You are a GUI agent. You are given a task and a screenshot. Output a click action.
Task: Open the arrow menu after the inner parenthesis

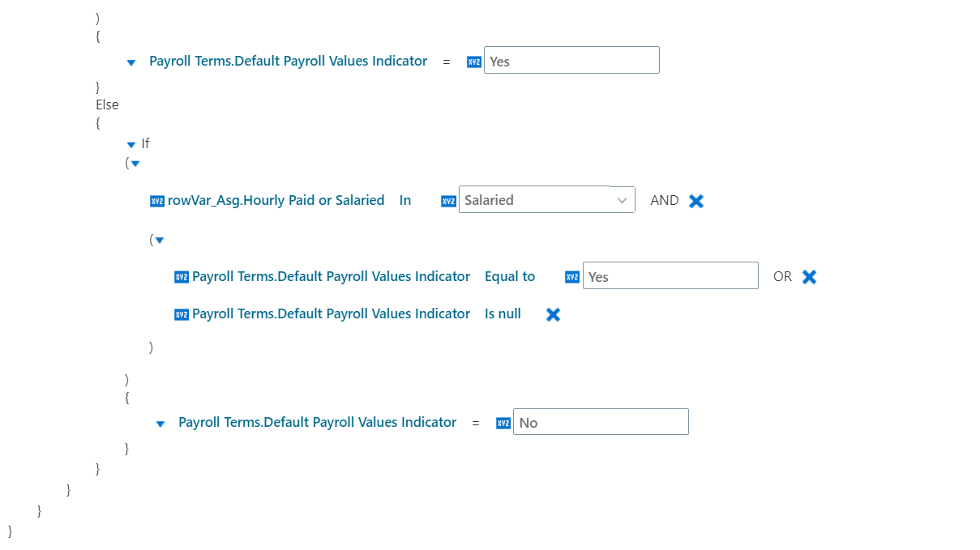(160, 241)
